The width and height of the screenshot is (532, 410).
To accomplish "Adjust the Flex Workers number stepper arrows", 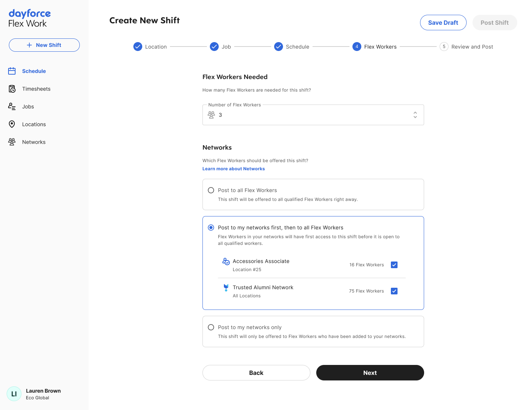I will point(415,115).
